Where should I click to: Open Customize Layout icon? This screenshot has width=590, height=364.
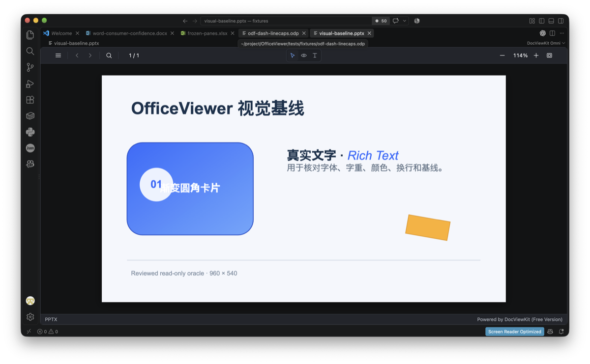tap(532, 21)
